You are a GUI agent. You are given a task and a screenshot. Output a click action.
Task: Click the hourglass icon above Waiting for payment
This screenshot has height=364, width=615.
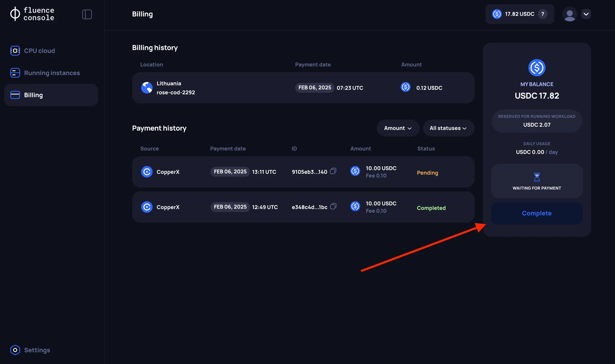pyautogui.click(x=537, y=177)
